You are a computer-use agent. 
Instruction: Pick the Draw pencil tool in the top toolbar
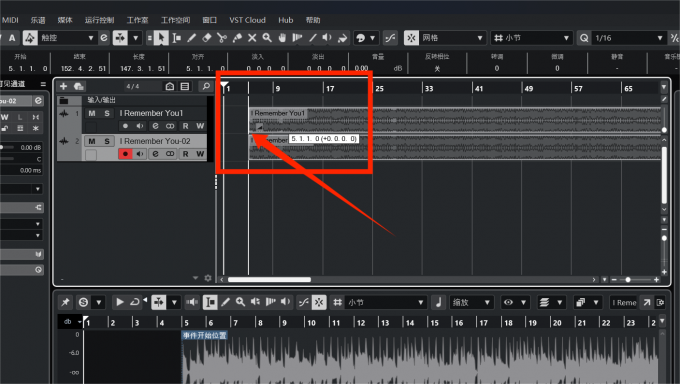coord(191,38)
